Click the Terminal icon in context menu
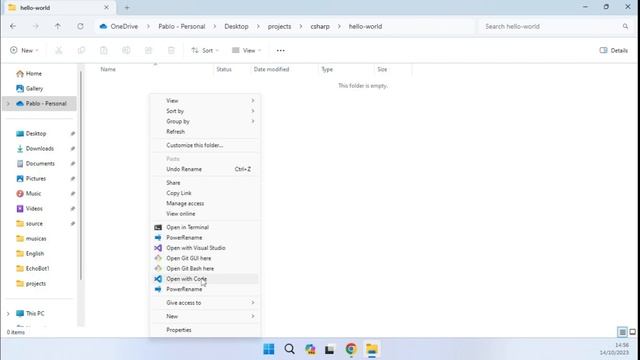 [x=158, y=227]
